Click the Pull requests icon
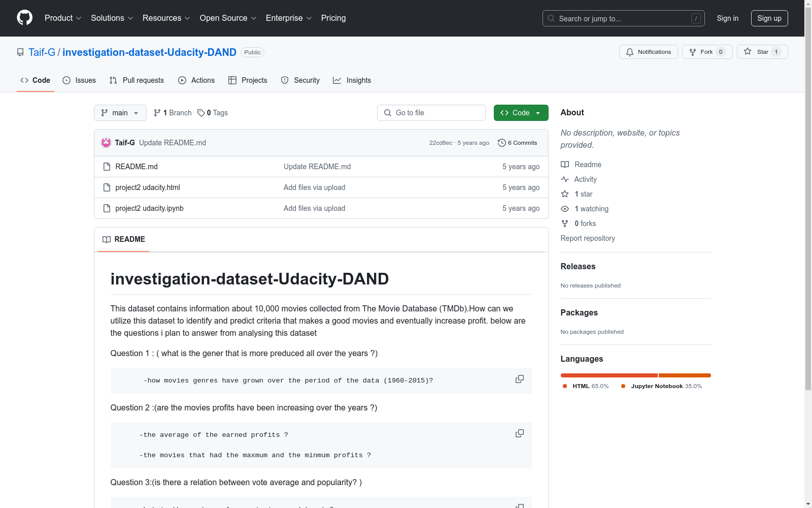Screen dimensions: 812x508 (113, 80)
